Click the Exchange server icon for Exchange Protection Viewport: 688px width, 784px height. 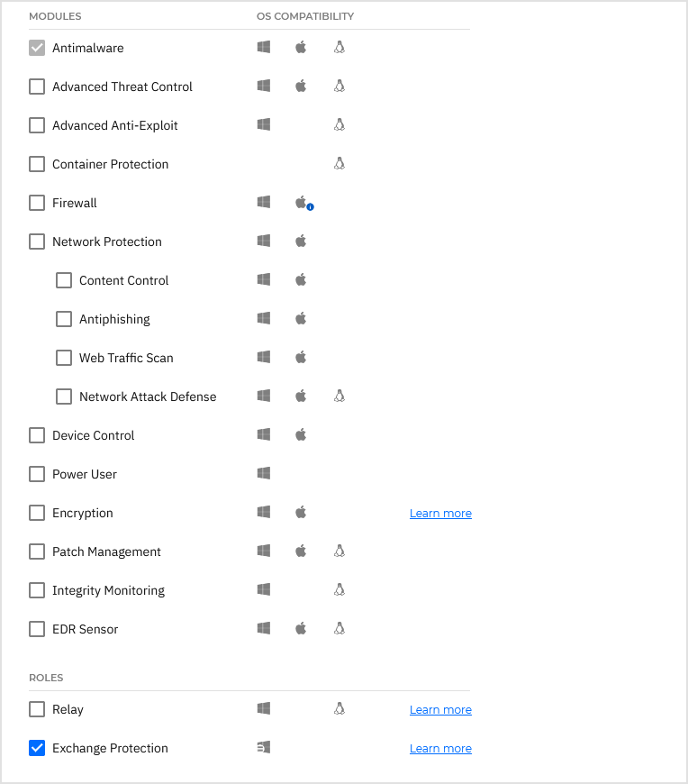point(264,747)
